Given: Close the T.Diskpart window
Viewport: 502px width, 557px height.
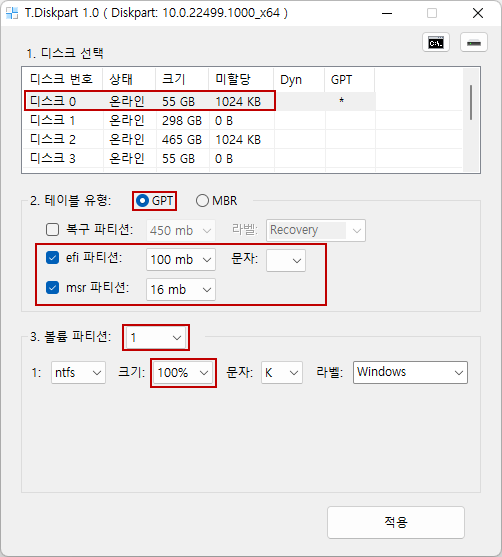Looking at the screenshot, I should tap(478, 13).
